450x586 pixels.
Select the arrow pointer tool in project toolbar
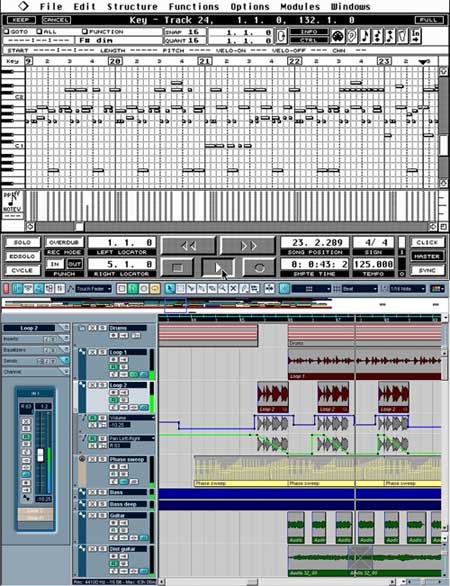(x=170, y=289)
